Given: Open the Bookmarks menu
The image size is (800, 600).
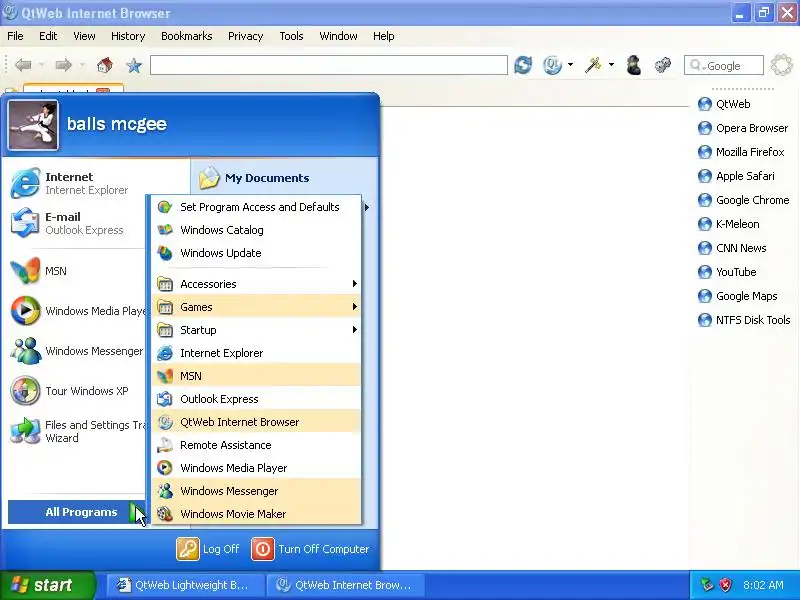Looking at the screenshot, I should click(186, 36).
